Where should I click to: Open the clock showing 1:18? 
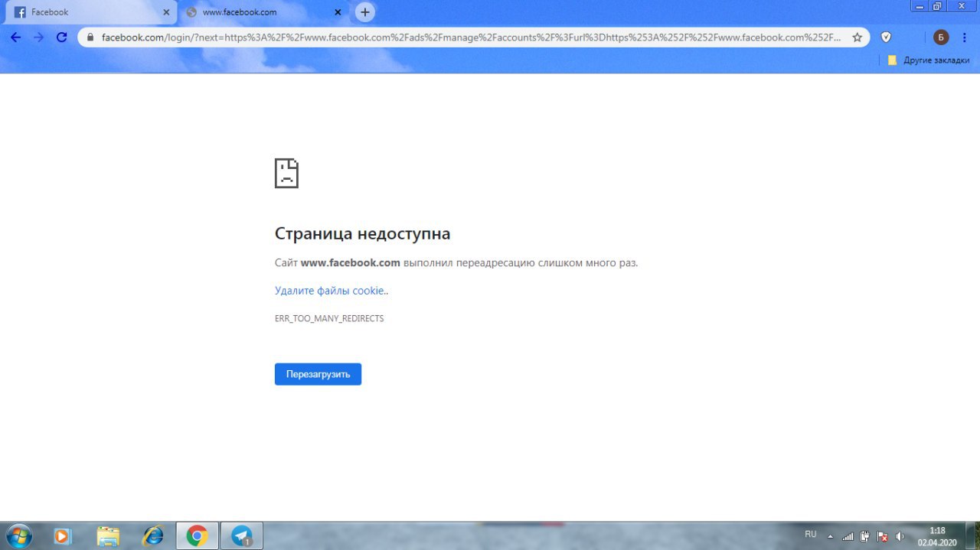click(x=937, y=536)
